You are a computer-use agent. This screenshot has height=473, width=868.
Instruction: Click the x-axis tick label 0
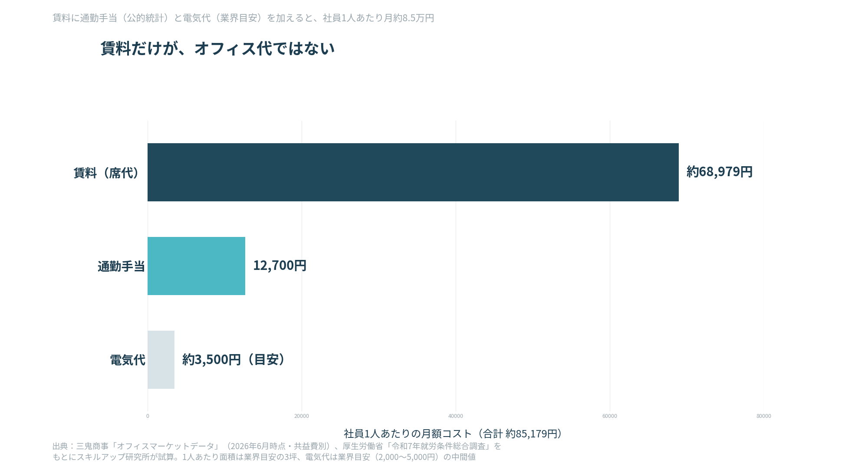point(148,416)
